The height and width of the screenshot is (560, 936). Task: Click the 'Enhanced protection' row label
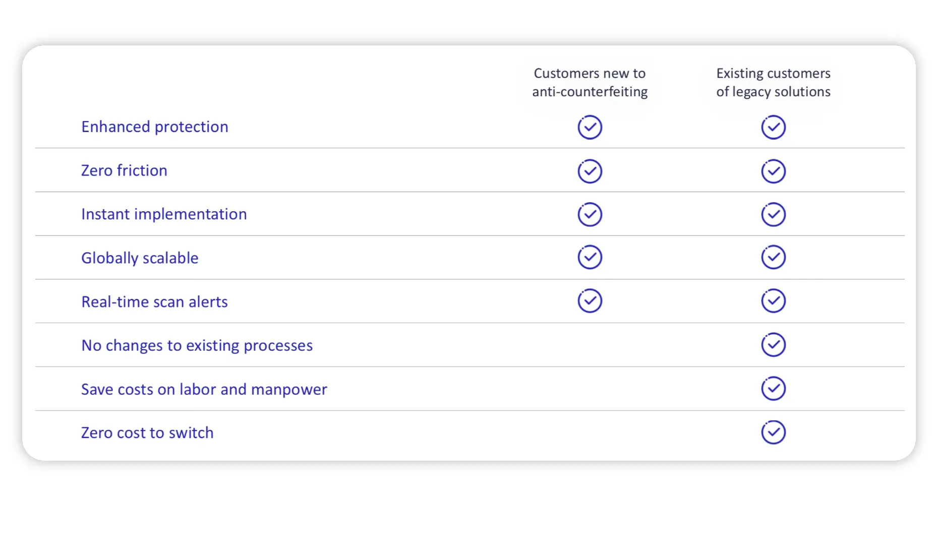click(x=155, y=127)
